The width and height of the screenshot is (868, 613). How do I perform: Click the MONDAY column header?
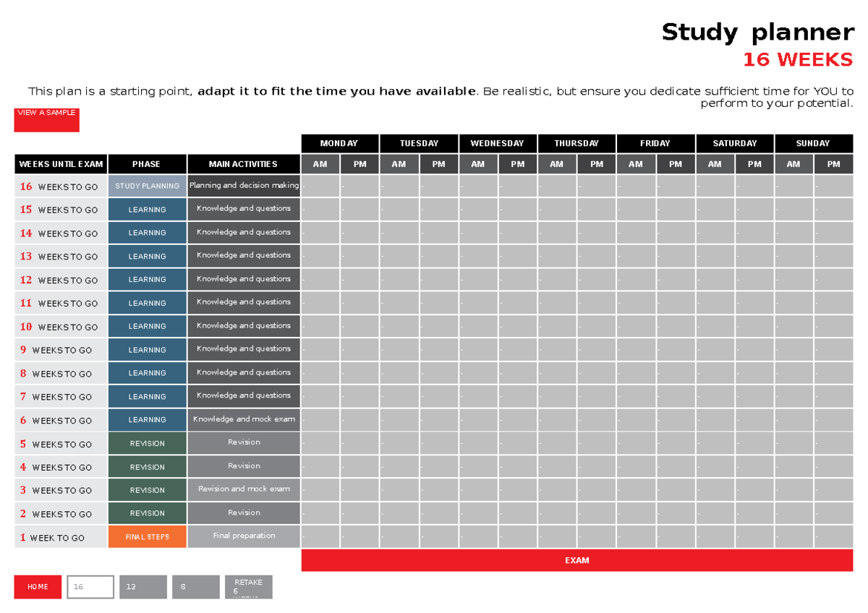pyautogui.click(x=339, y=143)
